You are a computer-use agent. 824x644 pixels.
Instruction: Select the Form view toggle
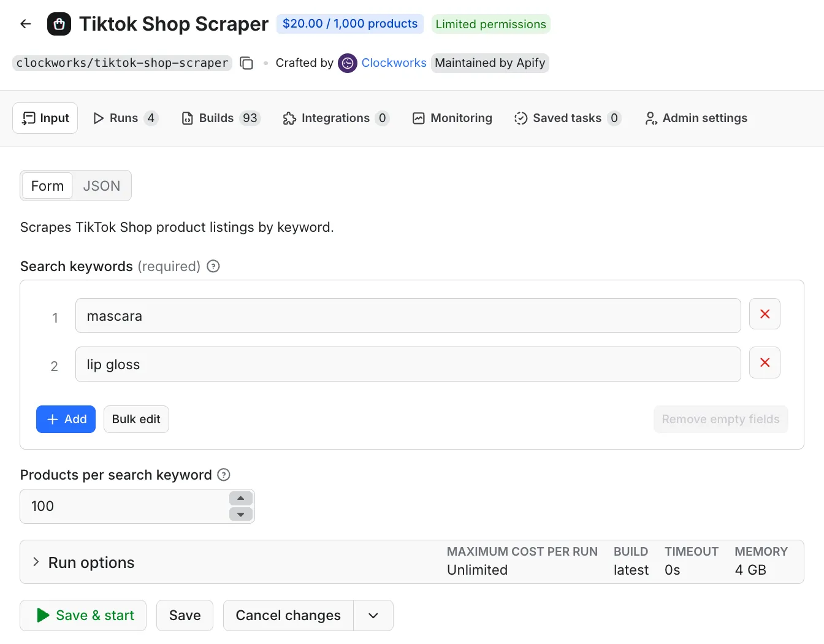pyautogui.click(x=47, y=186)
